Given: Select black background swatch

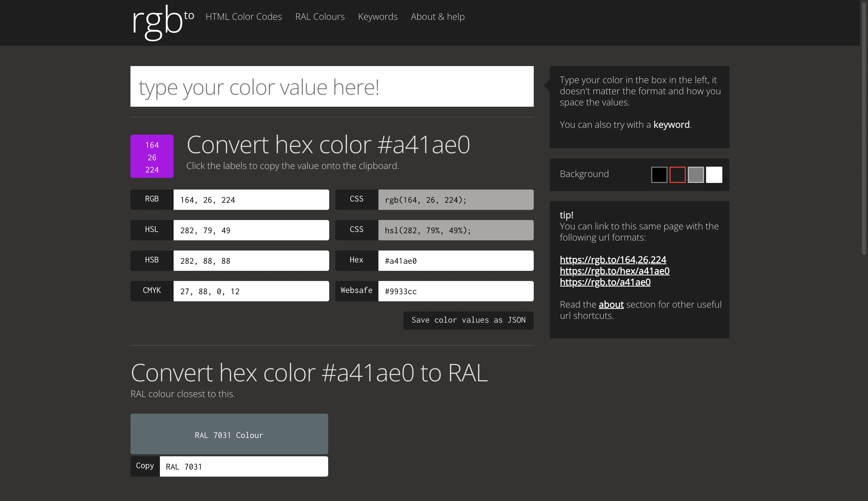Looking at the screenshot, I should (659, 175).
